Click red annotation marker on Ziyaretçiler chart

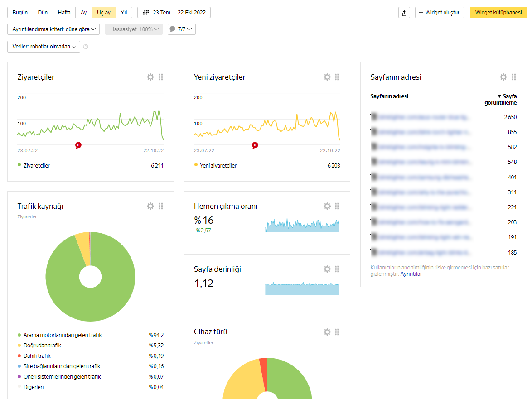pyautogui.click(x=78, y=145)
